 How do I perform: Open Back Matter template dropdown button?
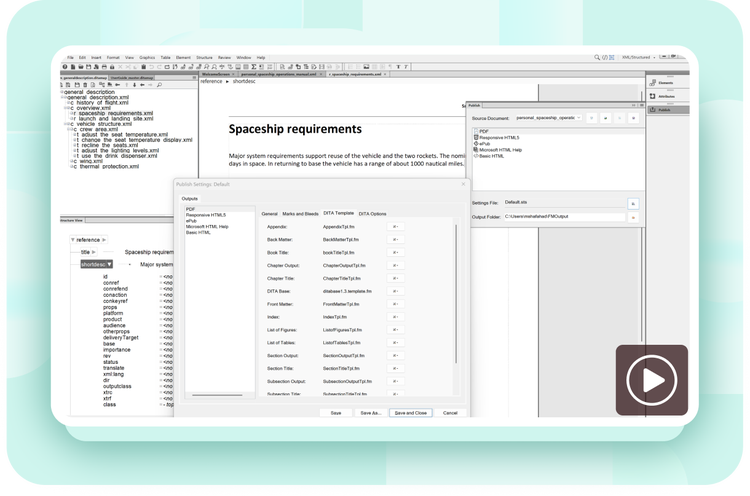(396, 240)
